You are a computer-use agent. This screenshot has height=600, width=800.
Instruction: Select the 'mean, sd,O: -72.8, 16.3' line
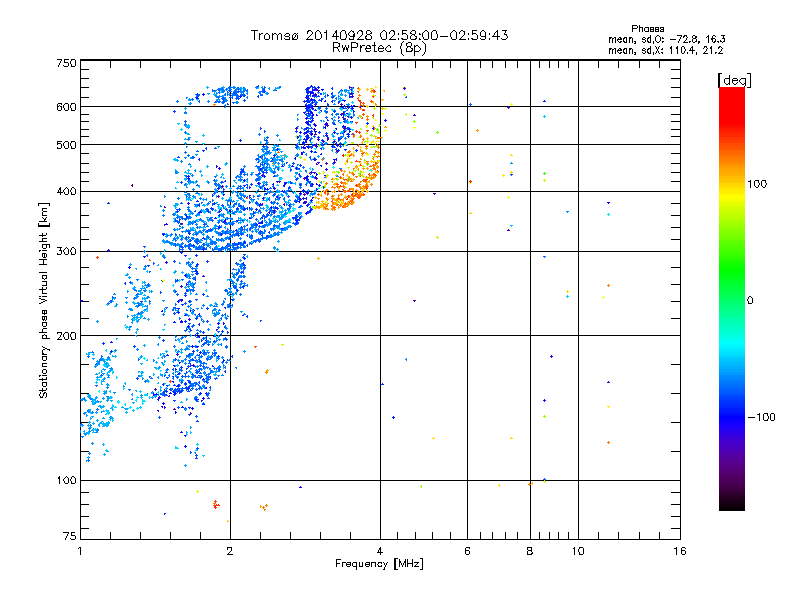tap(666, 39)
